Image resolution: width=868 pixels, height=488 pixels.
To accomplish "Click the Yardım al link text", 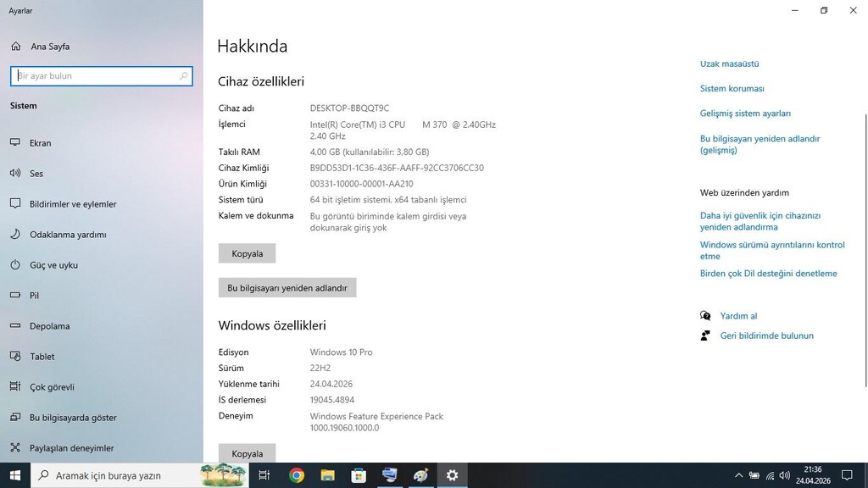I will coord(738,316).
